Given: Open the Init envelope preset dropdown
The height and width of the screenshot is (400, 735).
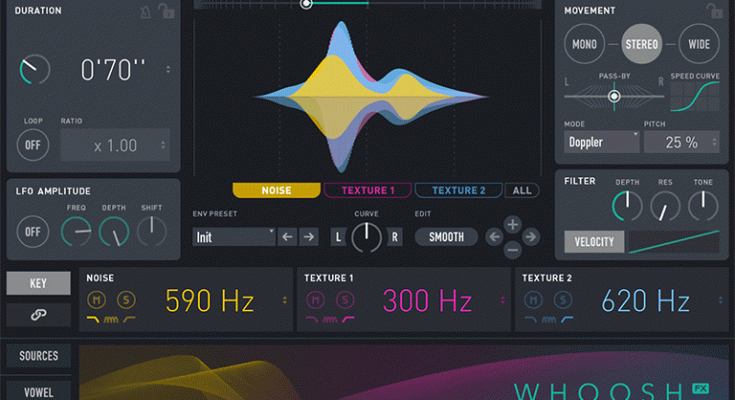Looking at the screenshot, I should coord(234,237).
